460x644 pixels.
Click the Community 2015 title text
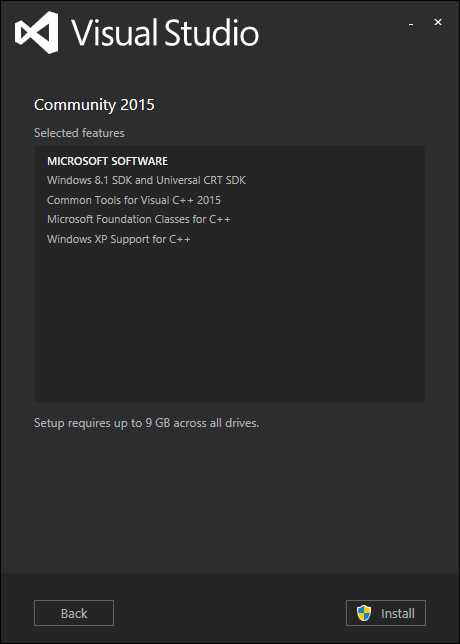94,105
